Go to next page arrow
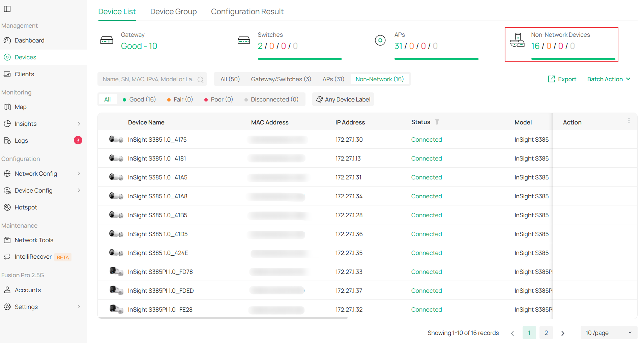The width and height of the screenshot is (644, 343). click(x=563, y=333)
